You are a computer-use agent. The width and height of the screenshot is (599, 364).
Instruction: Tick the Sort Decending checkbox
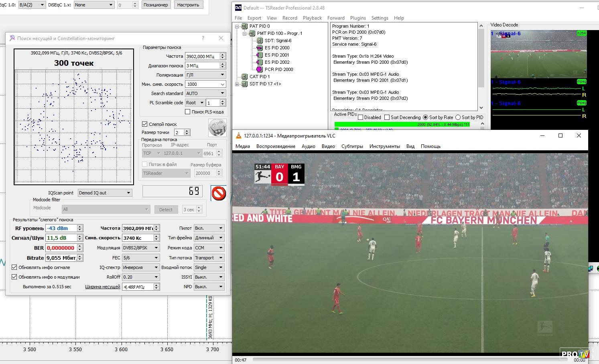tap(387, 117)
